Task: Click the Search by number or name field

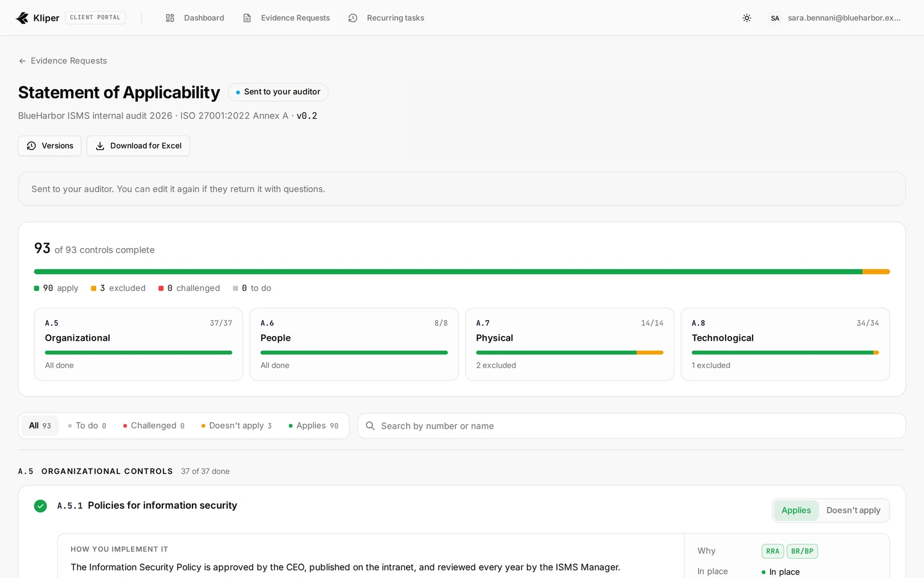Action: pos(632,426)
